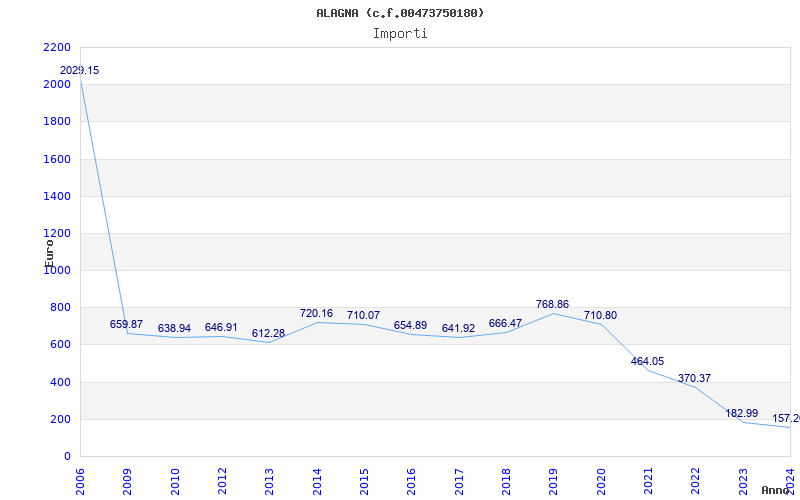Select the 182.99 data label
The image size is (800, 500).
click(x=742, y=414)
